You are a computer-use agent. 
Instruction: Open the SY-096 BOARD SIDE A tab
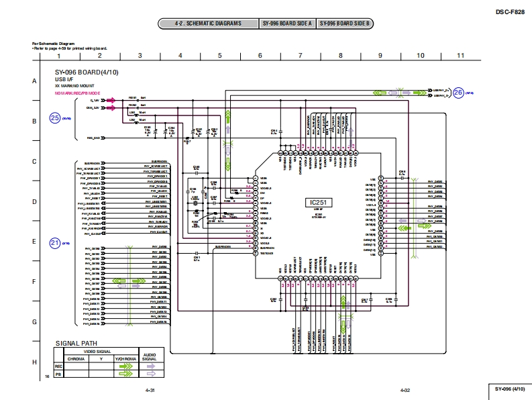click(287, 23)
